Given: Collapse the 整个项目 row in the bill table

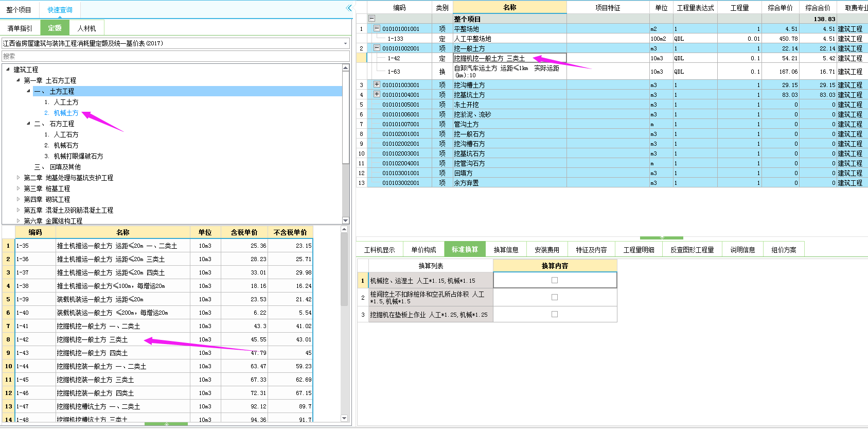Looking at the screenshot, I should point(372,19).
